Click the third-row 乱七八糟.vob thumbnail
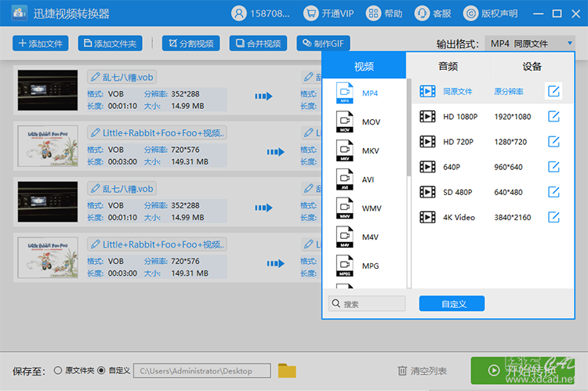Screen dimensions: 588x391 [48, 201]
